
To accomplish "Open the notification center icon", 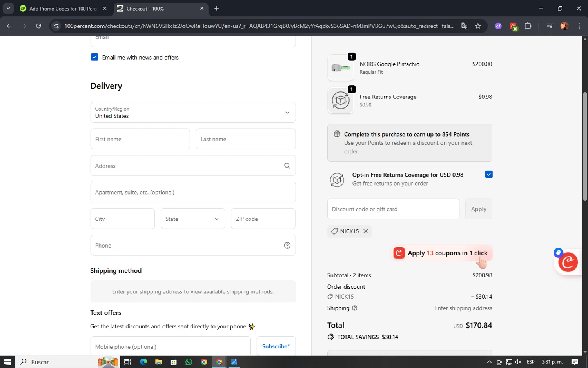I will coord(575,362).
